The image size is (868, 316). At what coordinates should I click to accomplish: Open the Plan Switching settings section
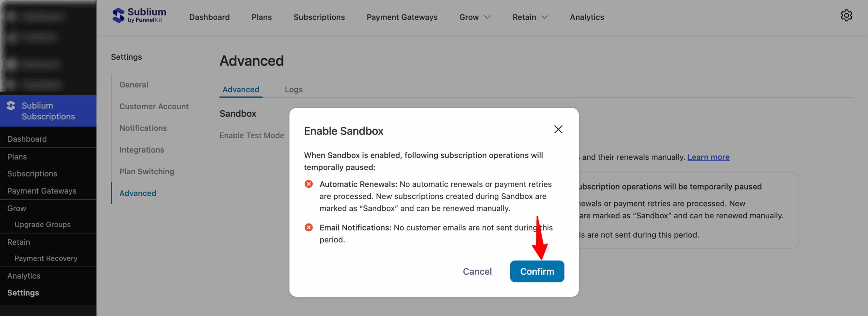(146, 171)
